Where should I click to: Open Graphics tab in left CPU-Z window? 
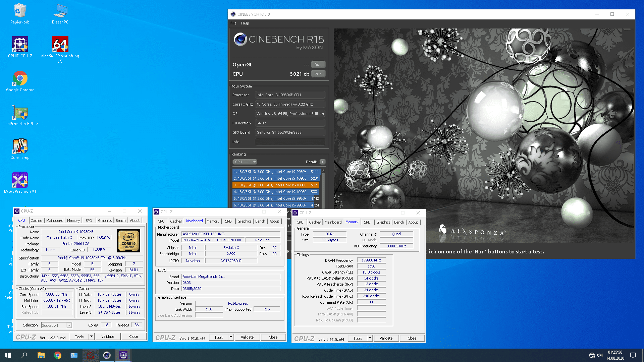105,221
